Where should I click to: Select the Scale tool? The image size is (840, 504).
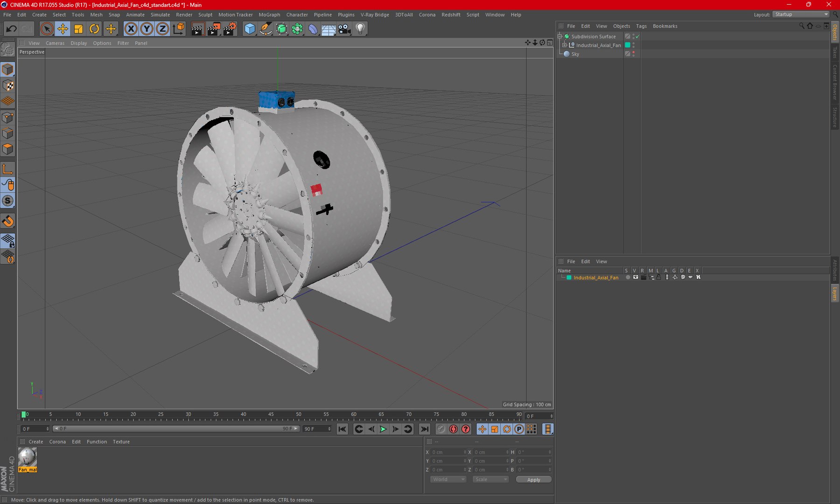click(x=78, y=29)
